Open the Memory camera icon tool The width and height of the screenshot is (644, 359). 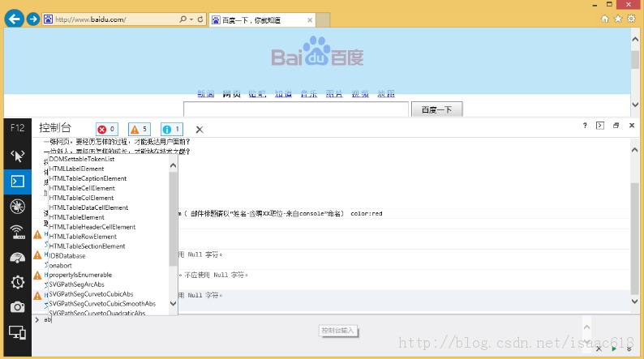[17, 307]
